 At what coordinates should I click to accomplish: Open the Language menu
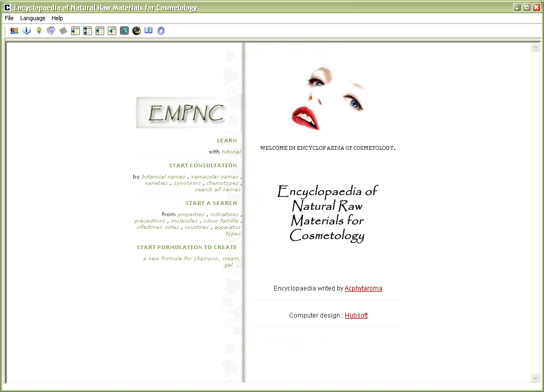pos(32,18)
